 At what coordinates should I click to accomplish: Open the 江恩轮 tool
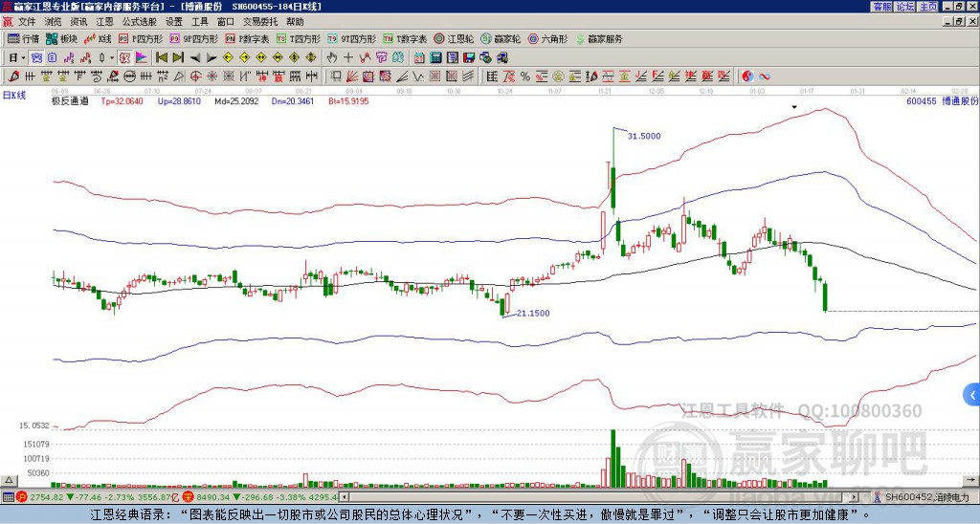(454, 38)
